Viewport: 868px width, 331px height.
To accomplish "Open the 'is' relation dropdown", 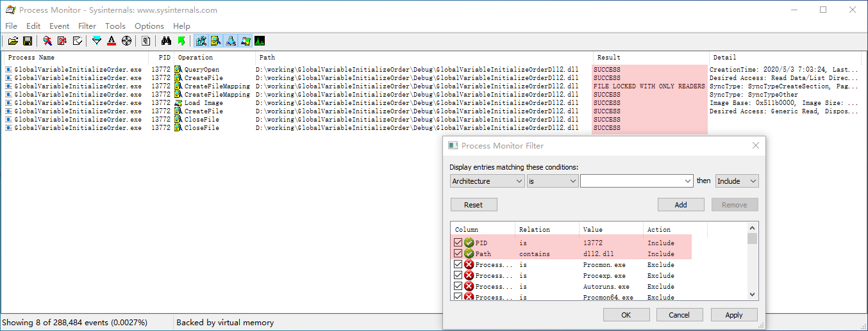I will pos(553,181).
